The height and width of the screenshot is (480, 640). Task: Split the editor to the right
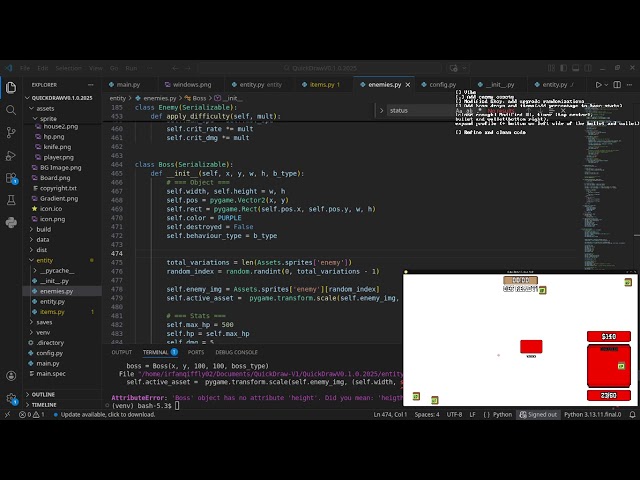[617, 85]
